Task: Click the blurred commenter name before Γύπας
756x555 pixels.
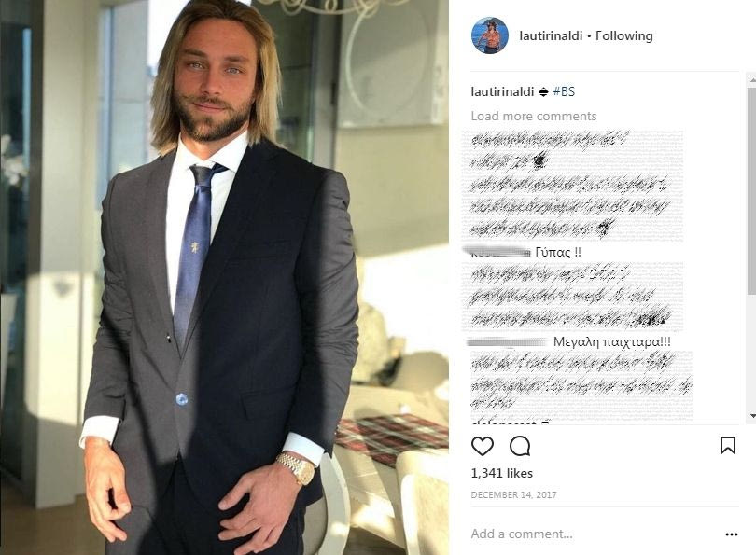Action: click(498, 251)
